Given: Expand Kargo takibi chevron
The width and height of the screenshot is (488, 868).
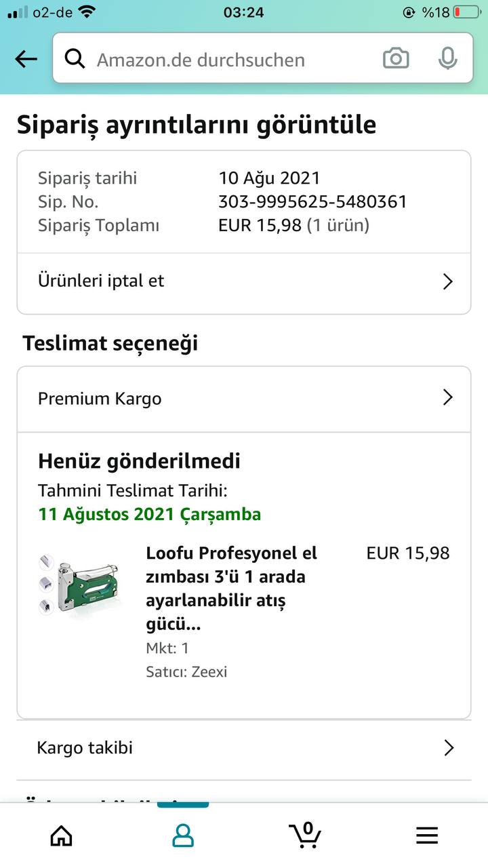Looking at the screenshot, I should [448, 748].
